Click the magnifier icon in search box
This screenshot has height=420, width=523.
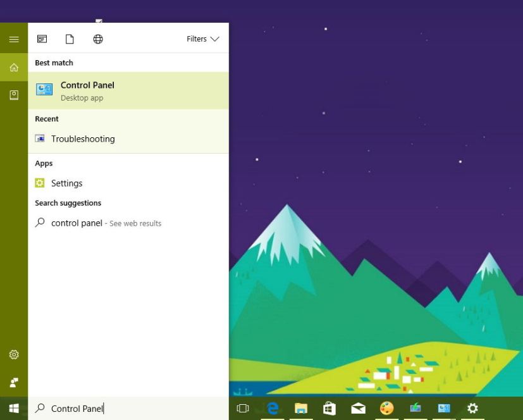pos(40,407)
